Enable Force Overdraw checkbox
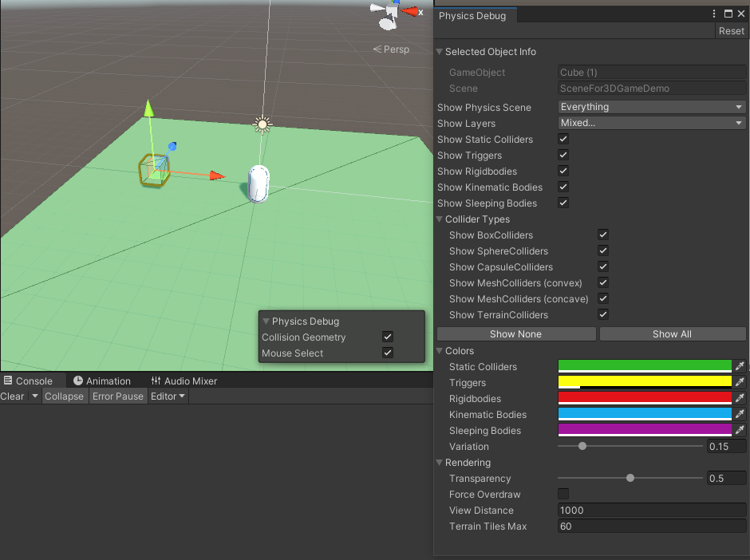This screenshot has height=560, width=750. tap(563, 494)
